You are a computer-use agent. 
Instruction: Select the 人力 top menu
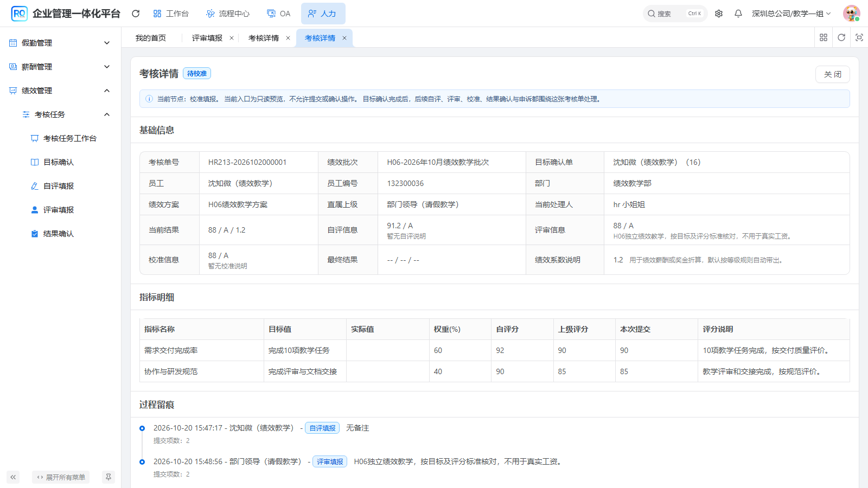[323, 14]
